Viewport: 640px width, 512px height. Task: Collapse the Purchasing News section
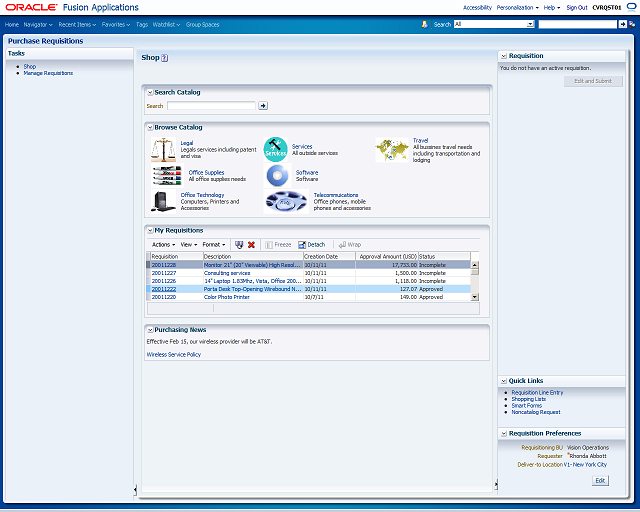coord(150,330)
